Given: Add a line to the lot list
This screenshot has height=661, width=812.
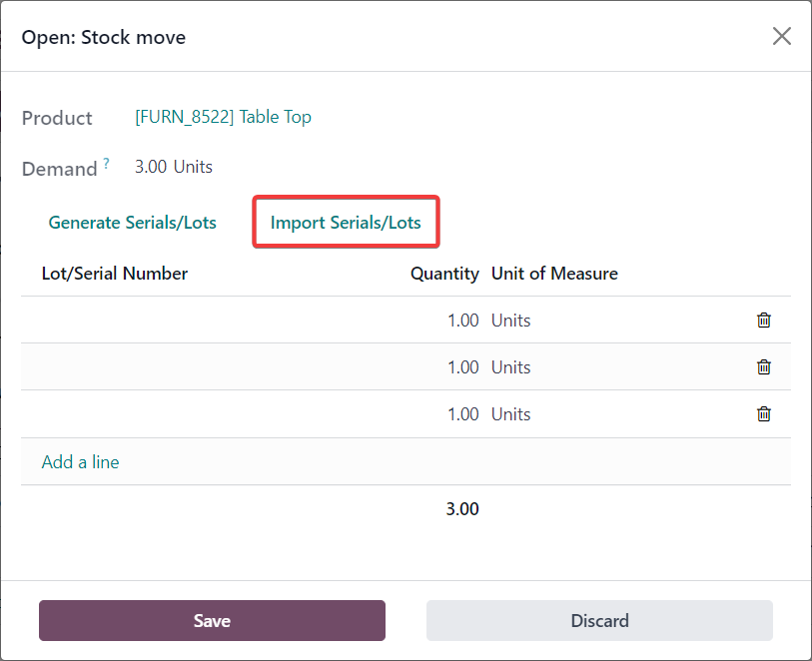Looking at the screenshot, I should pos(80,461).
